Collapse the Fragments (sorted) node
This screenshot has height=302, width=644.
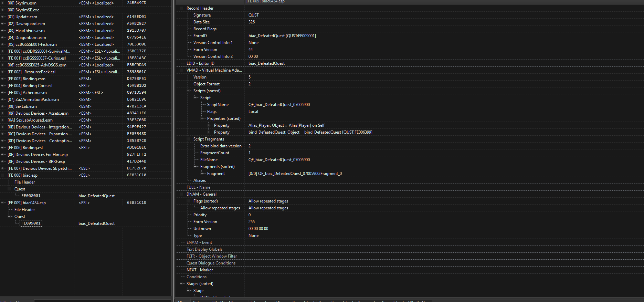click(196, 167)
